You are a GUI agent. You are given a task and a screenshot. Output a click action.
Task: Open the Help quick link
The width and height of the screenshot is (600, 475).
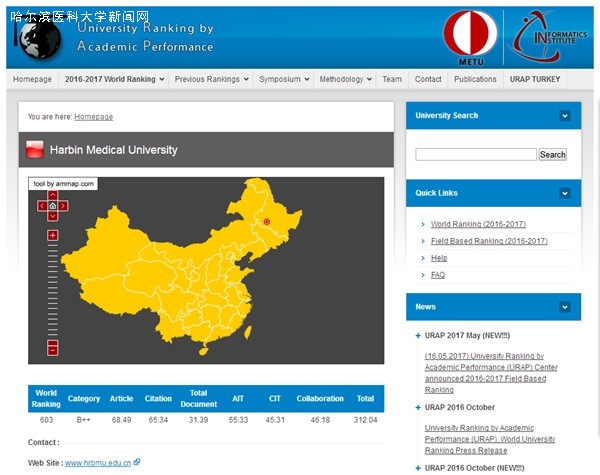[x=439, y=258]
